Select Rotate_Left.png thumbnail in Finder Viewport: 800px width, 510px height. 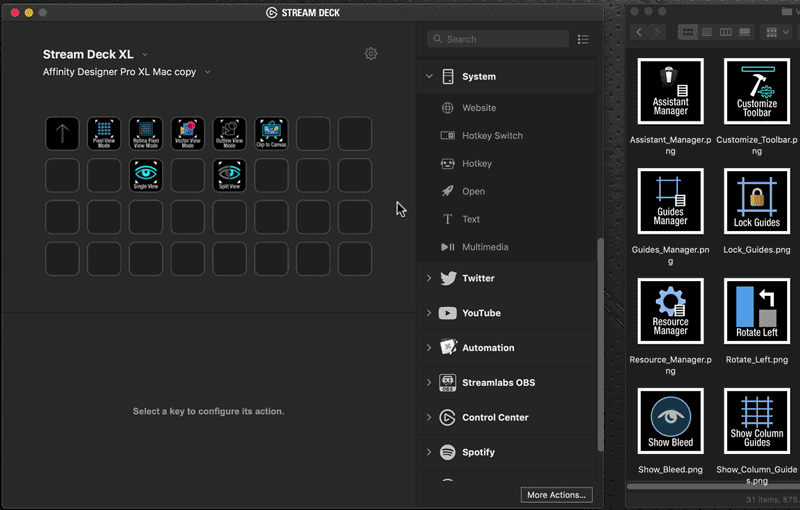(757, 311)
